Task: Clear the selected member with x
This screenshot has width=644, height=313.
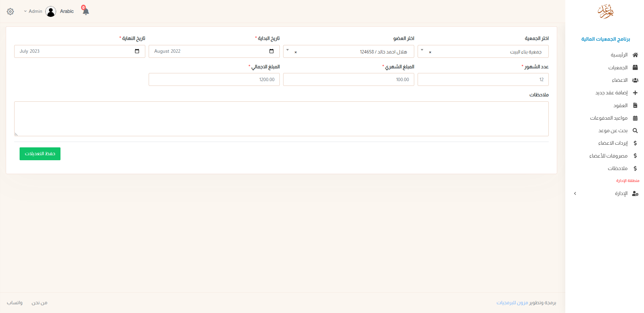Action: [x=296, y=52]
